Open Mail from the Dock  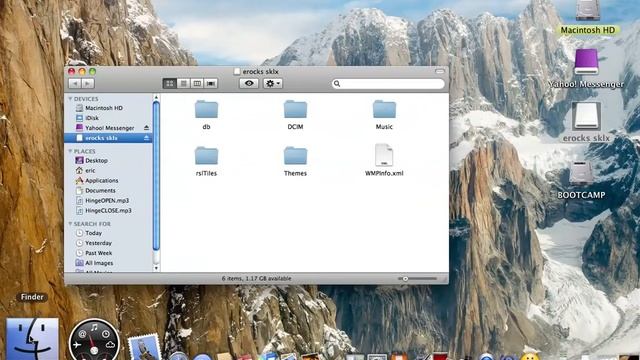[144, 347]
